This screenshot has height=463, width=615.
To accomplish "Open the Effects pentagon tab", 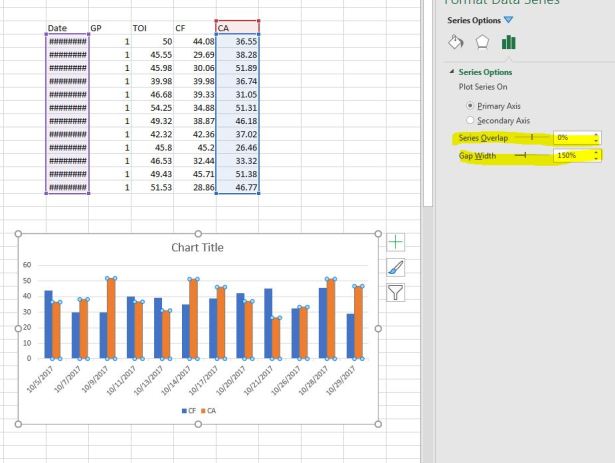I will pyautogui.click(x=482, y=42).
